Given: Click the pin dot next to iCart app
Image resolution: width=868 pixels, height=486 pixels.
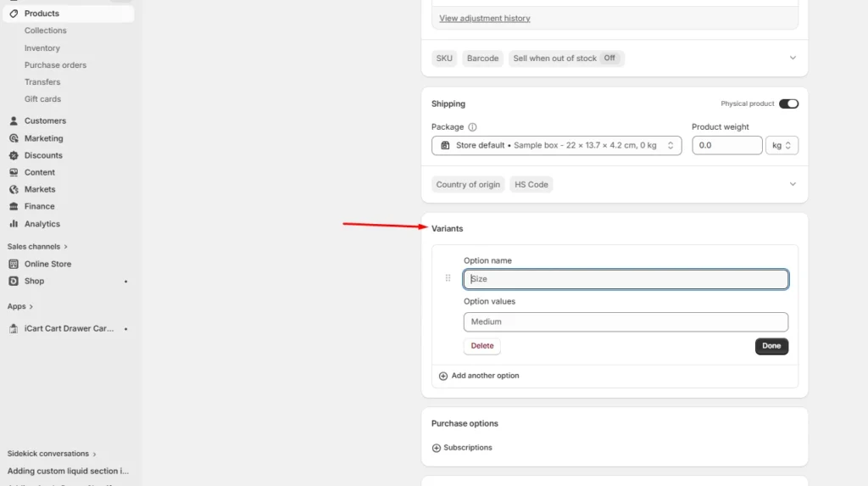Looking at the screenshot, I should click(x=125, y=329).
